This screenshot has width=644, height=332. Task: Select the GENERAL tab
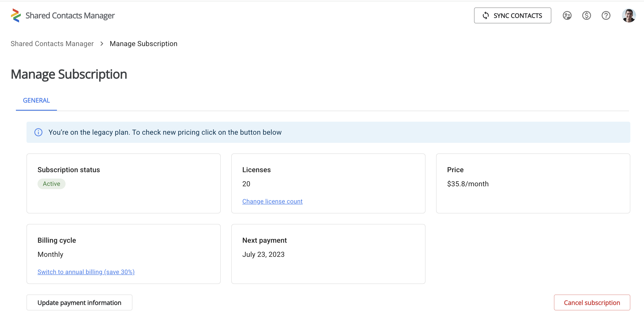36,100
